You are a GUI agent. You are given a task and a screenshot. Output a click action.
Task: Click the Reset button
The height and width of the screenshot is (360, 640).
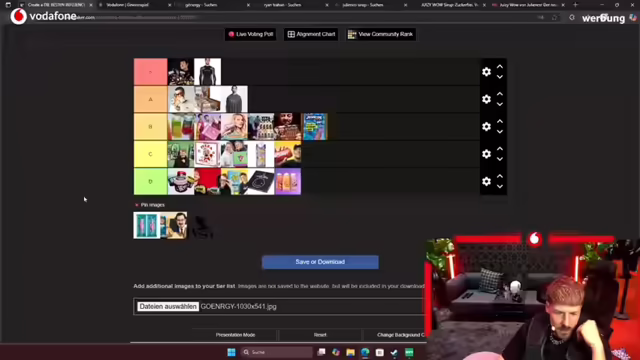[320, 335]
